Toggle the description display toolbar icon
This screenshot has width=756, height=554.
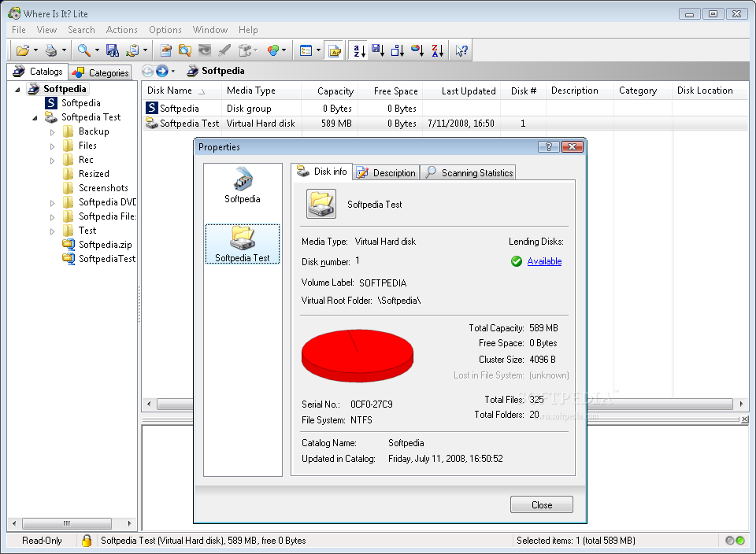click(334, 50)
